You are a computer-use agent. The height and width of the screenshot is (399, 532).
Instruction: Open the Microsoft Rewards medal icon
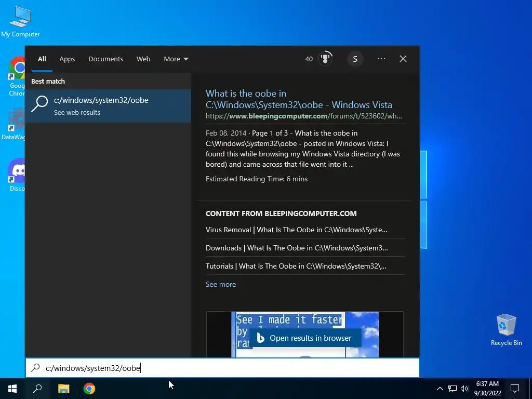tap(325, 58)
